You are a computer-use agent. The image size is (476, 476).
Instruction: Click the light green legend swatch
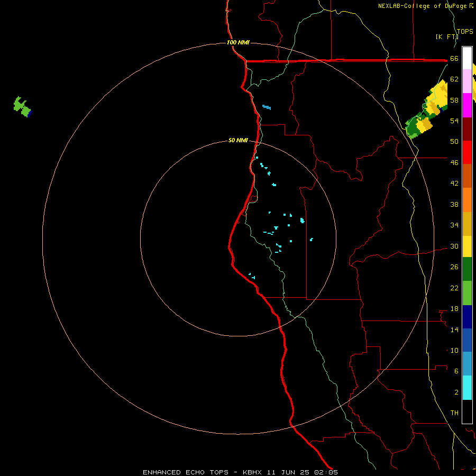click(467, 293)
